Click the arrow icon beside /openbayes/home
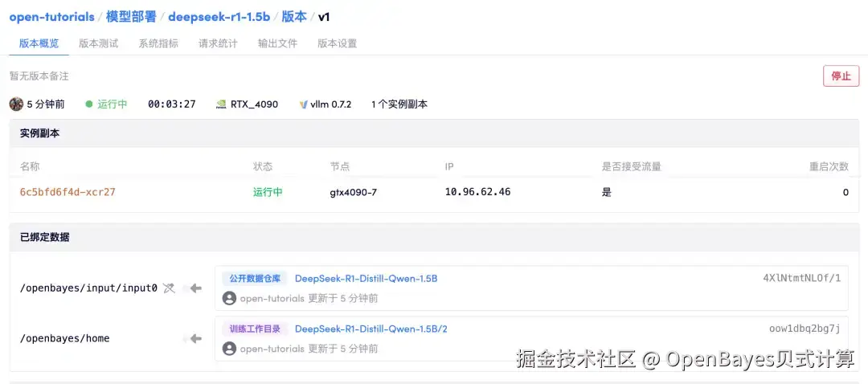This screenshot has height=384, width=868. (195, 338)
